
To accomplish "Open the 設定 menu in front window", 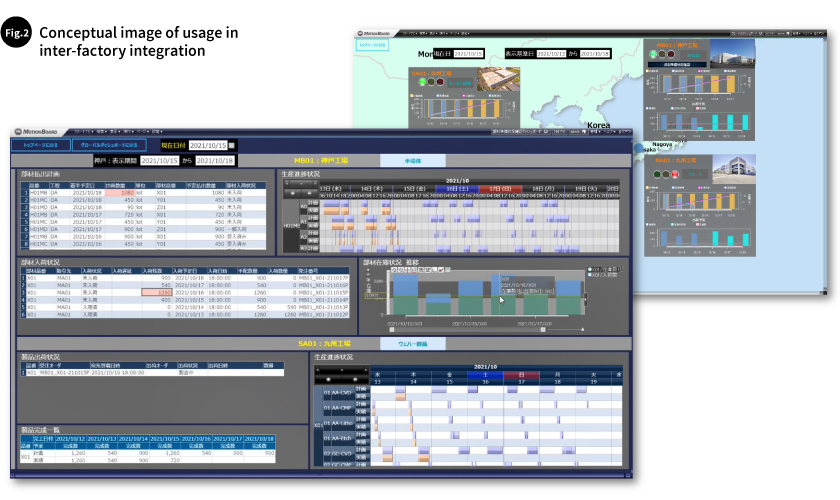I will (156, 131).
